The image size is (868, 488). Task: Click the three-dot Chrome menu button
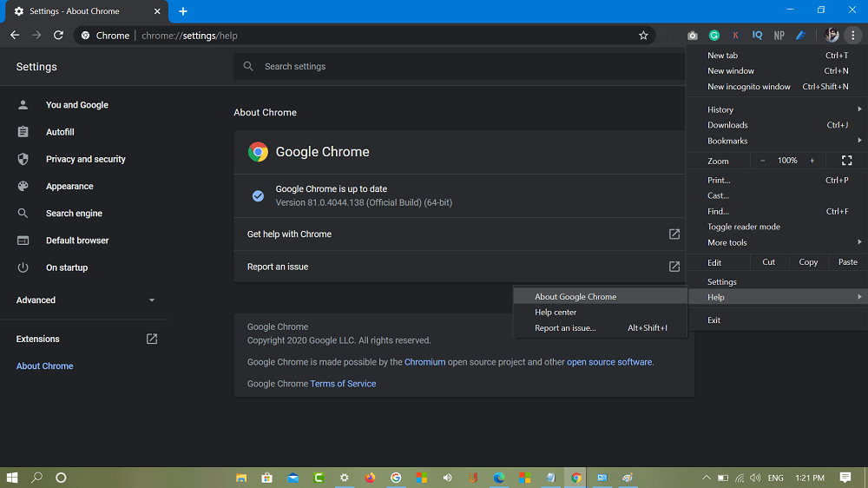[852, 36]
